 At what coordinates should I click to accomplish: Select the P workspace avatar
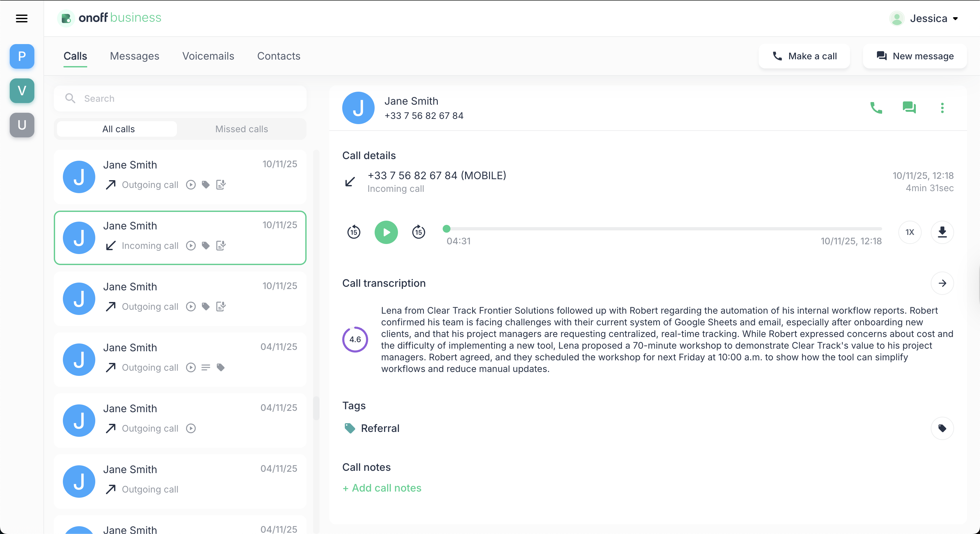(x=22, y=56)
